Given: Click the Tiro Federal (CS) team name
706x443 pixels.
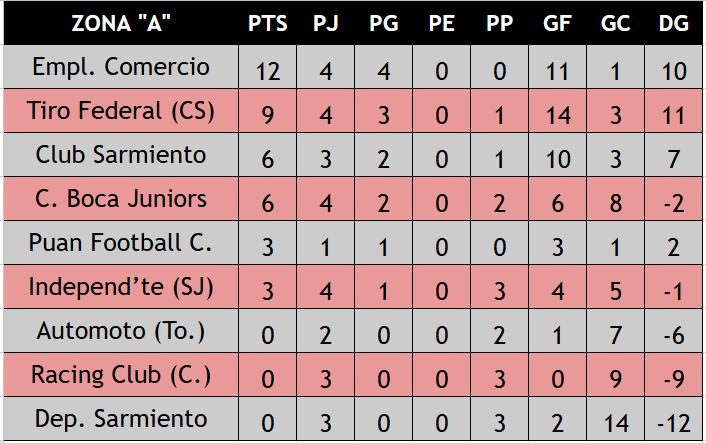Looking at the screenshot, I should [121, 111].
